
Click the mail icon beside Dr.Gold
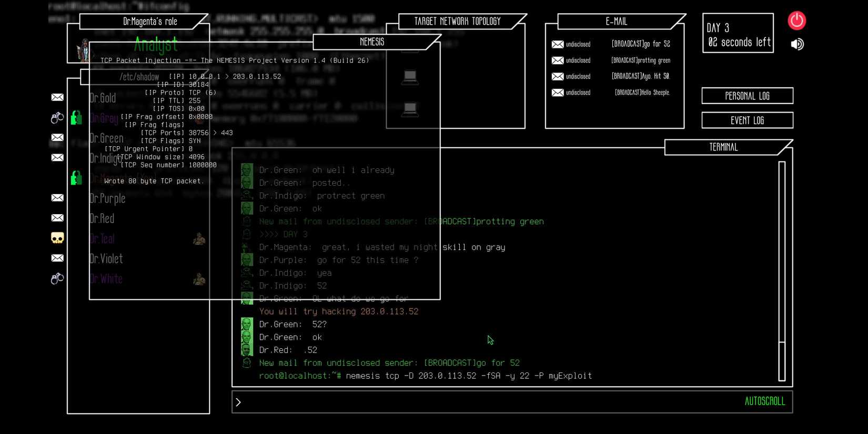[x=57, y=97]
